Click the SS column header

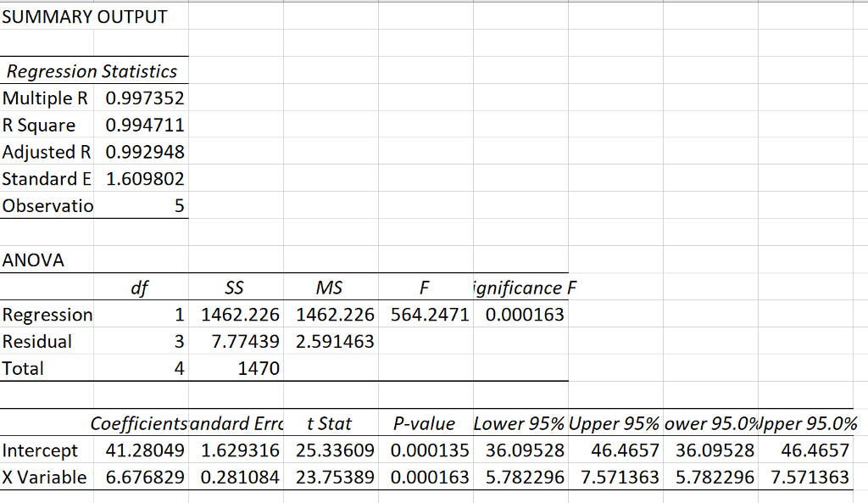pos(235,288)
